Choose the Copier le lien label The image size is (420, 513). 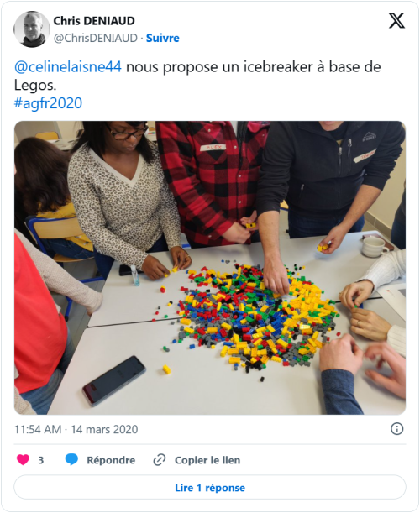point(207,460)
